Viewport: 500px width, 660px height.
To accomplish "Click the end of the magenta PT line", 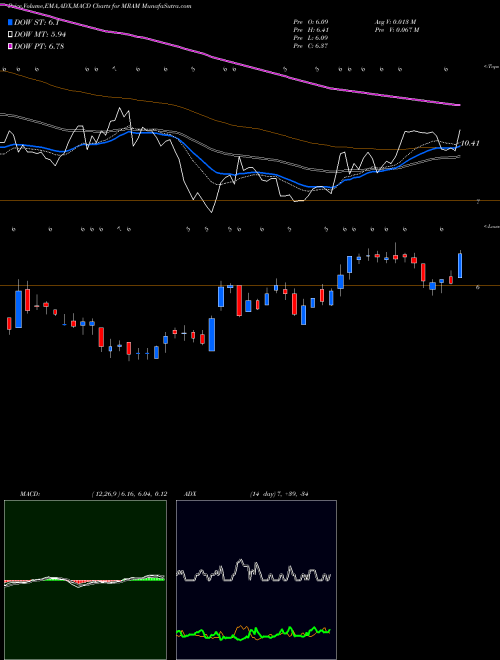I will pos(458,104).
